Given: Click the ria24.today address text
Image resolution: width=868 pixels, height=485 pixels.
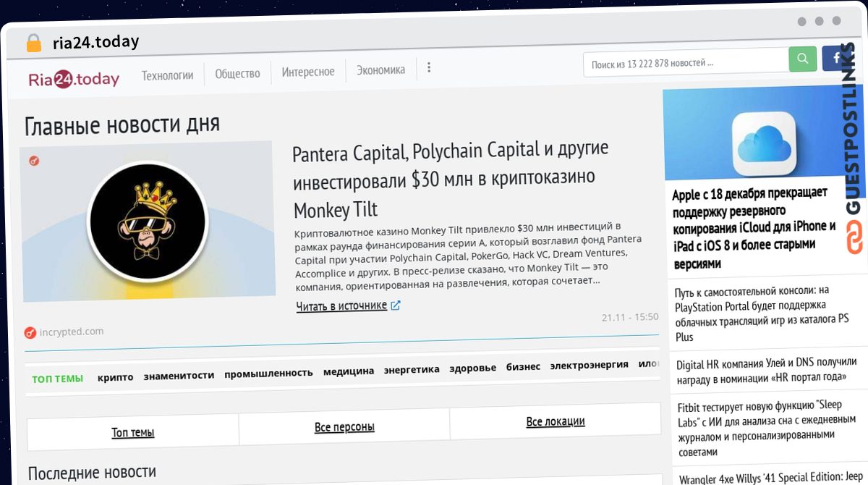Looking at the screenshot, I should click(95, 41).
